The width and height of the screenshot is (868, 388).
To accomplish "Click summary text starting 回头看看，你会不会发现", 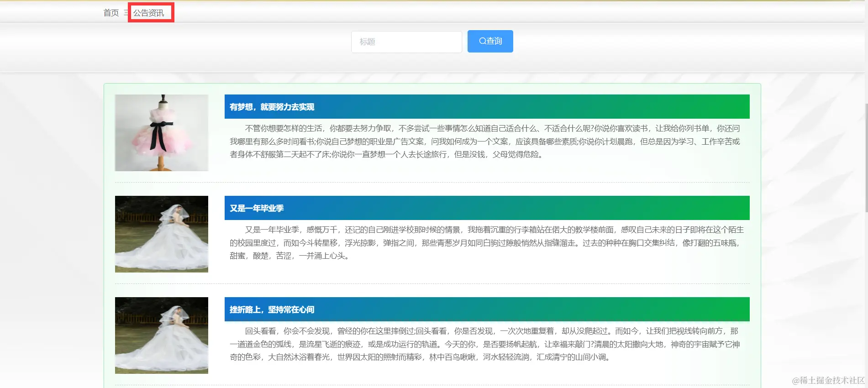I will coord(485,344).
